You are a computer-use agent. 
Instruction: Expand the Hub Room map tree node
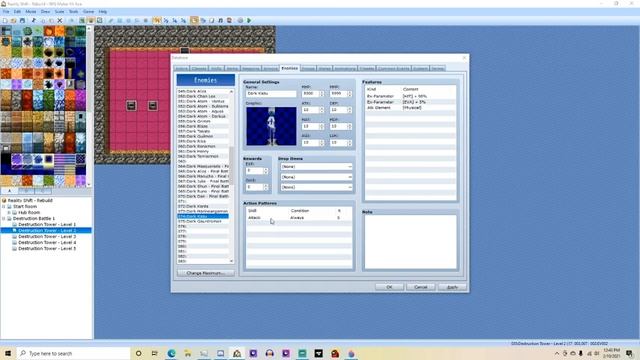click(x=9, y=213)
